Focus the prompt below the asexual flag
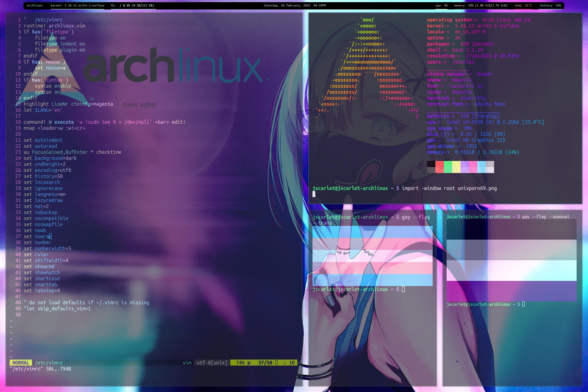The height and width of the screenshot is (392, 588). pos(523,304)
